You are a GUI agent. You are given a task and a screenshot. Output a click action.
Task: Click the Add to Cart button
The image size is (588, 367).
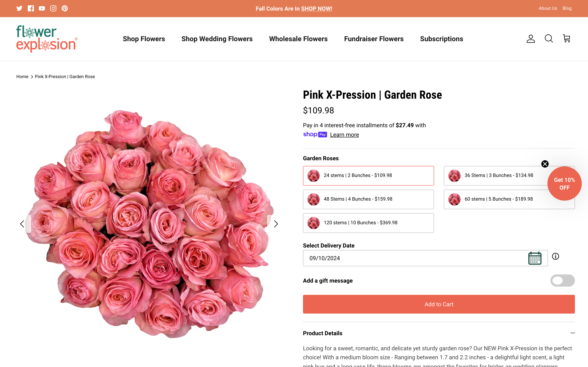[x=439, y=304]
